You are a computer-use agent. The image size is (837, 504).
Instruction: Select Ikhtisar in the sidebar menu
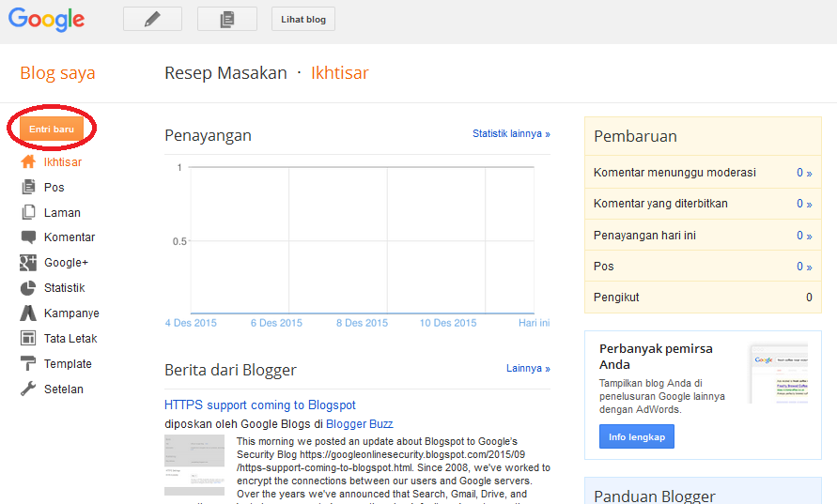click(62, 162)
